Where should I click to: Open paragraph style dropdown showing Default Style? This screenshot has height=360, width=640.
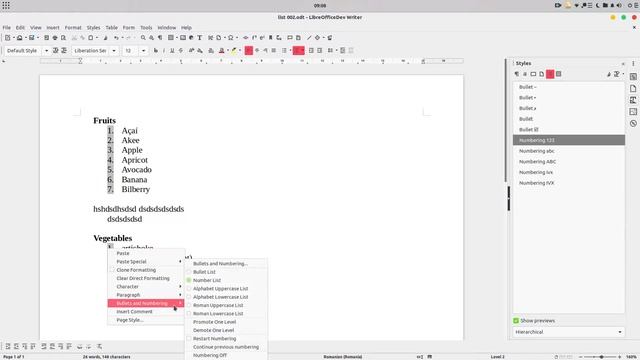[x=46, y=51]
